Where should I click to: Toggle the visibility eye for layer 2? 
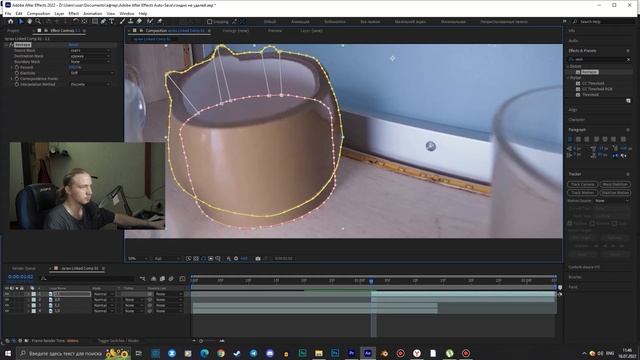pyautogui.click(x=7, y=300)
